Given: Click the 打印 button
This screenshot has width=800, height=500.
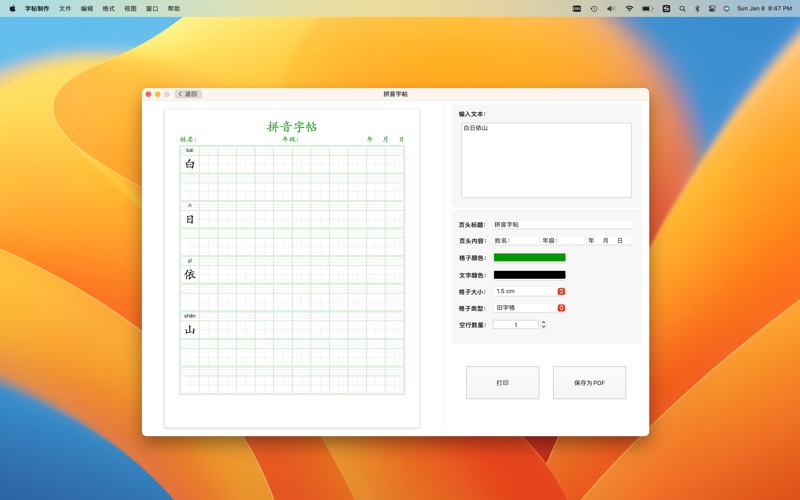Looking at the screenshot, I should pos(502,383).
